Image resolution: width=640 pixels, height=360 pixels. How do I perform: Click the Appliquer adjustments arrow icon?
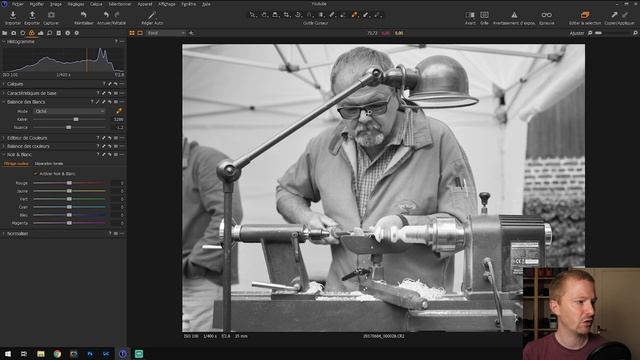[x=625, y=15]
